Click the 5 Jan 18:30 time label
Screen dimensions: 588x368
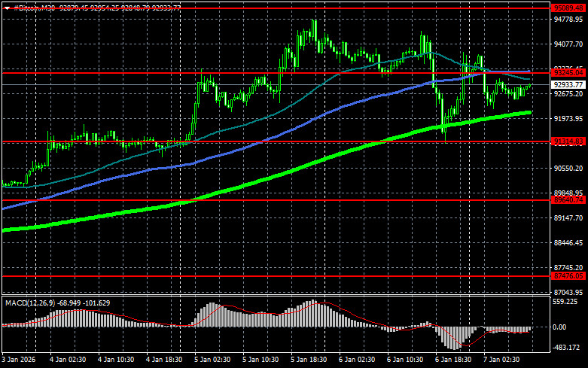tap(309, 360)
